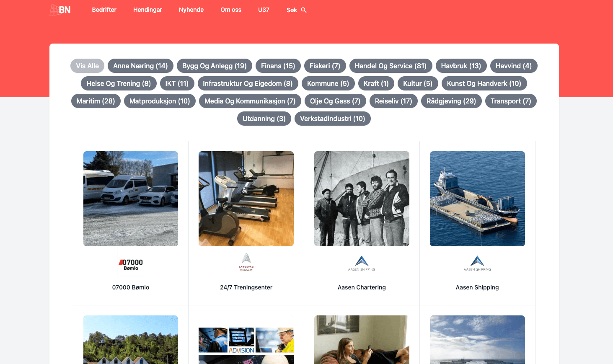Filter by Handel Og Service (81)
The image size is (613, 364).
[x=391, y=66]
